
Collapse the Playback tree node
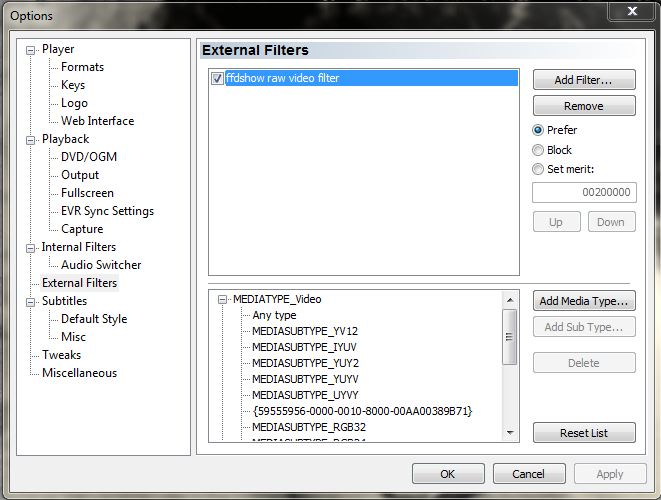(x=31, y=139)
